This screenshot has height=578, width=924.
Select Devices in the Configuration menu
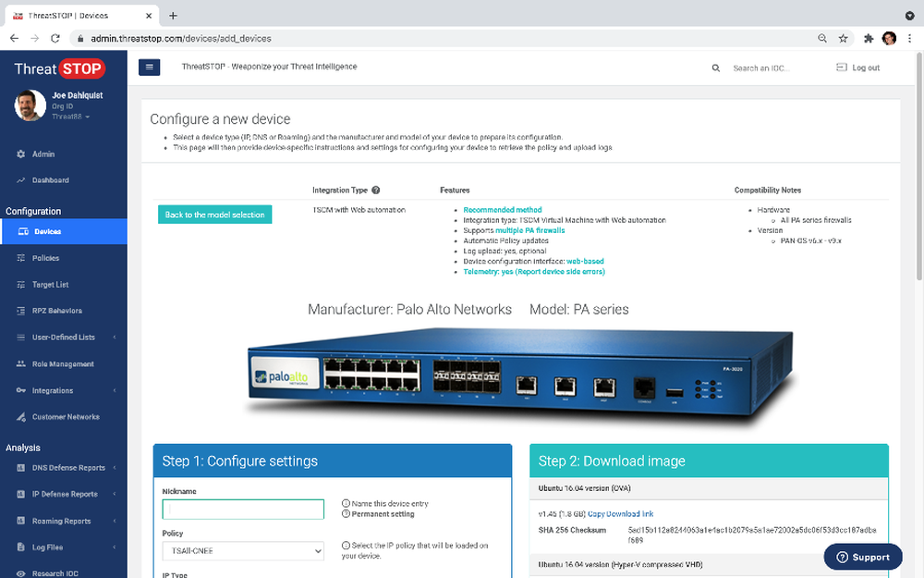tap(64, 231)
